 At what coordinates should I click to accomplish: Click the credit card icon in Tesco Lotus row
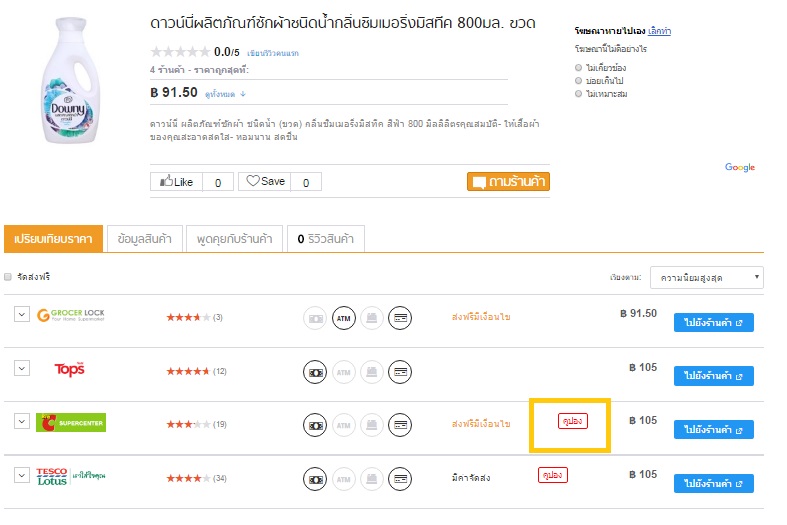400,479
